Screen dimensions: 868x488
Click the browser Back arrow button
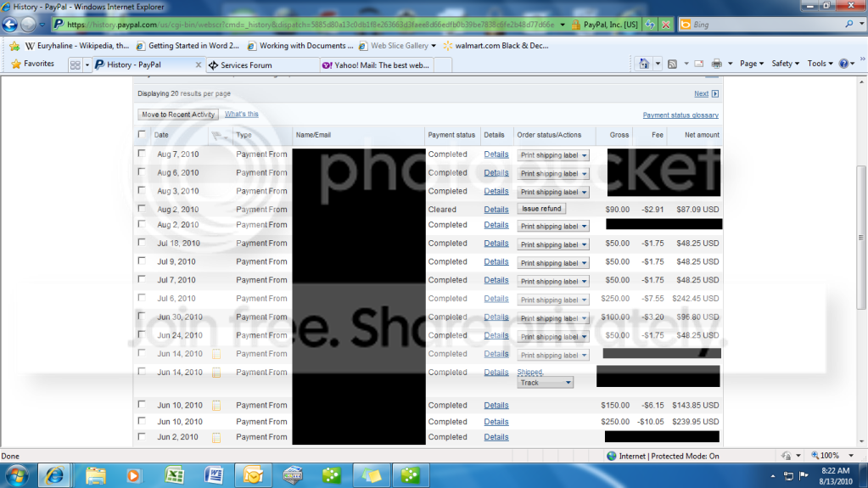[10, 25]
